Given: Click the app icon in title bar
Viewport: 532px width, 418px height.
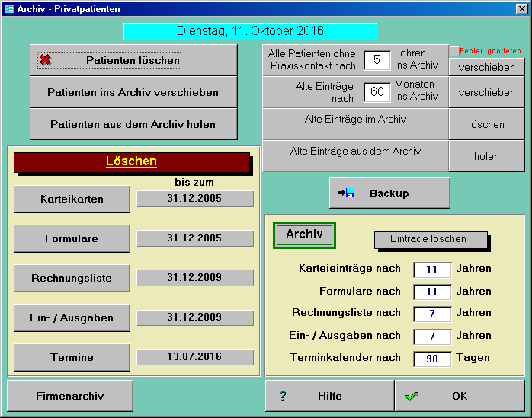Looking at the screenshot, I should (8, 8).
